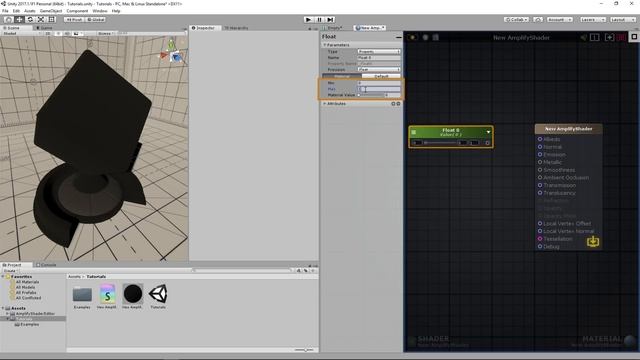
Task: Adjust the slider on the Float 0 node
Action: coord(440,143)
